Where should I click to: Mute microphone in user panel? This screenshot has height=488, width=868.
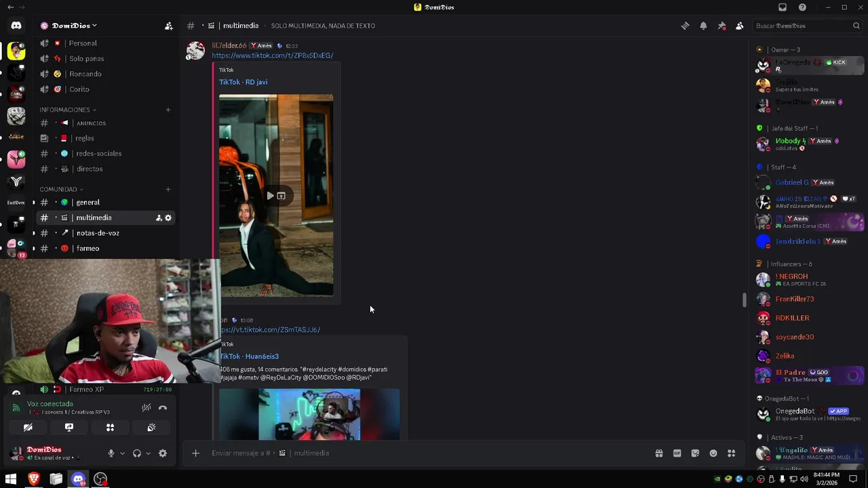pos(111,453)
